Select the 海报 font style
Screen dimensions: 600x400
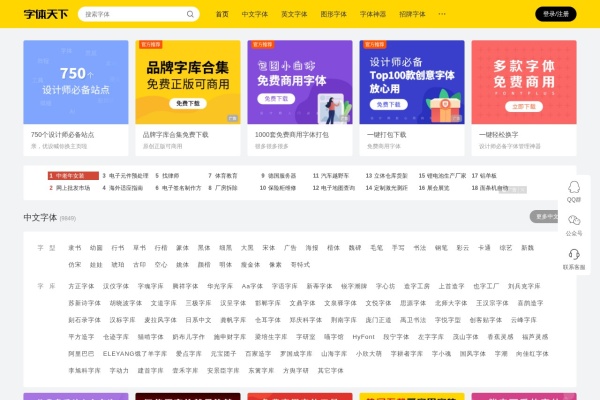coord(312,248)
